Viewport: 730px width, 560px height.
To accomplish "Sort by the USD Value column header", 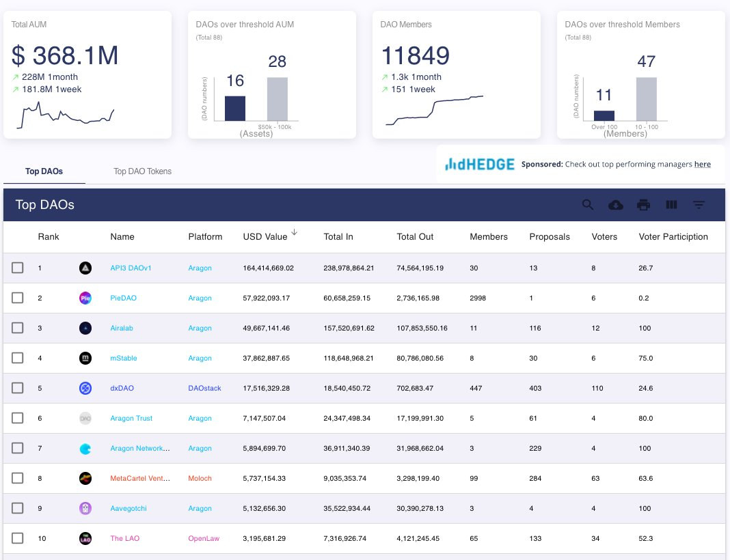I will point(265,237).
